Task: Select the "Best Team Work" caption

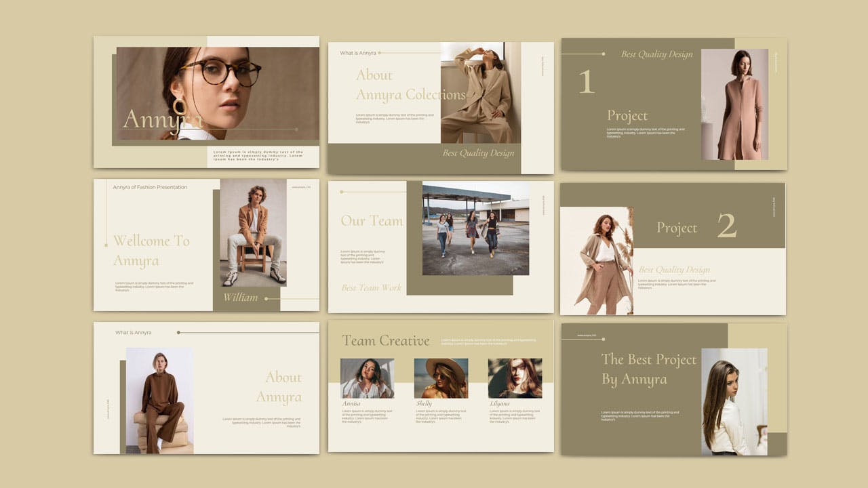Action: pos(371,288)
